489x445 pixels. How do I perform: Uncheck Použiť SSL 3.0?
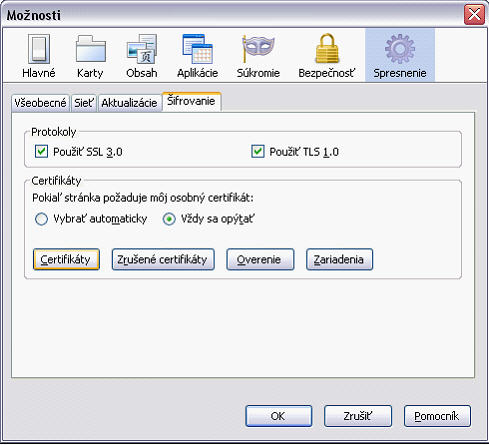pyautogui.click(x=41, y=152)
